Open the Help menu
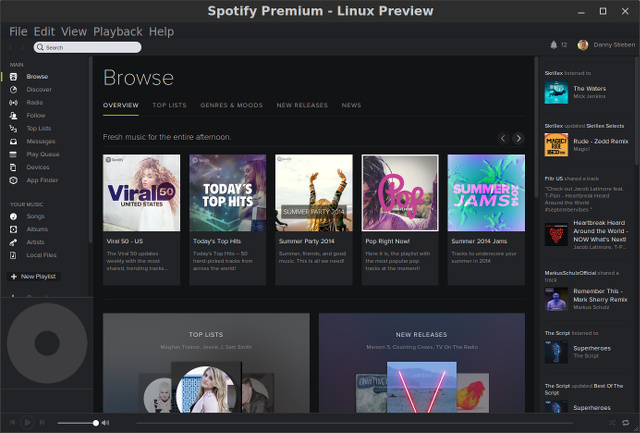Screen dimensions: 640x433 click(x=161, y=31)
